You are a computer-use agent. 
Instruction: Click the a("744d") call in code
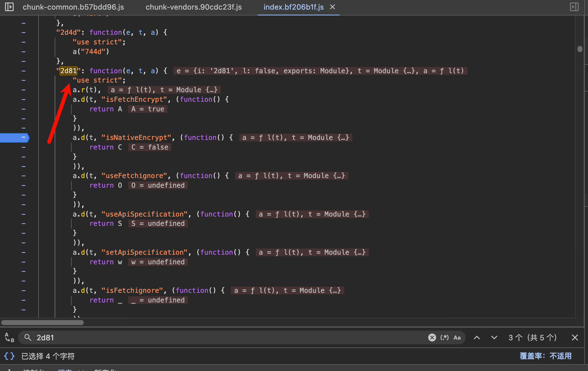click(91, 52)
